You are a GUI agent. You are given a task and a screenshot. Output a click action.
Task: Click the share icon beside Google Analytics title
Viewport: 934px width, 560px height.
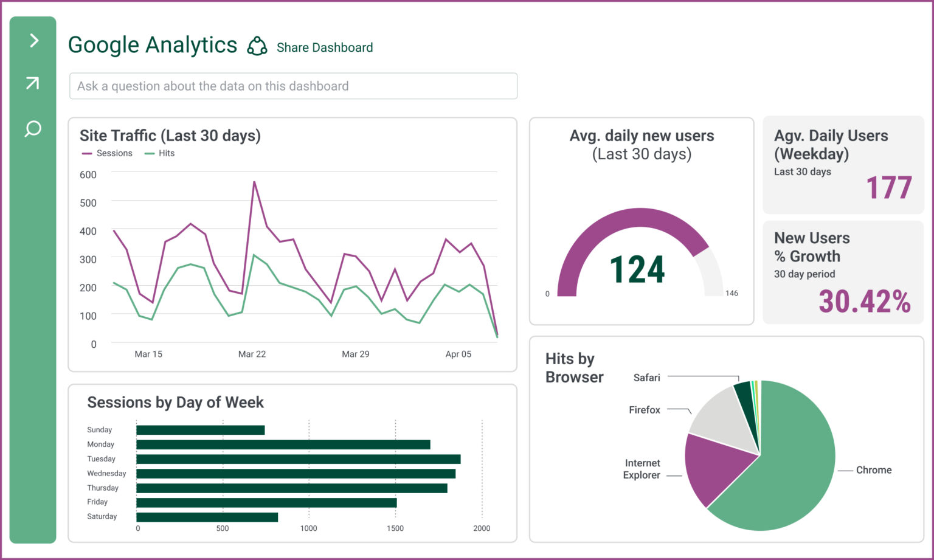click(x=257, y=46)
